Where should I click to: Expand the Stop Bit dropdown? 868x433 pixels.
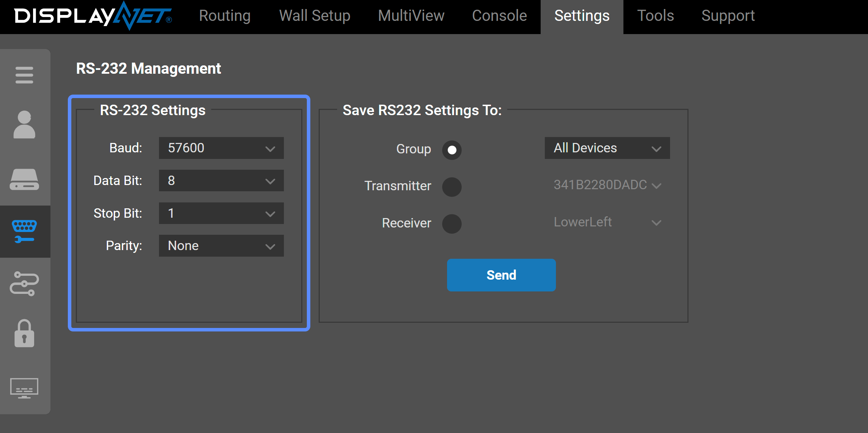point(221,213)
